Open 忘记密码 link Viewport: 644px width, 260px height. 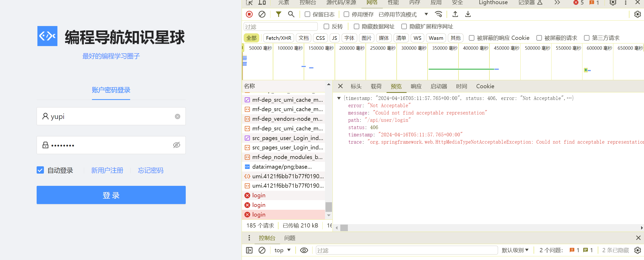point(150,170)
